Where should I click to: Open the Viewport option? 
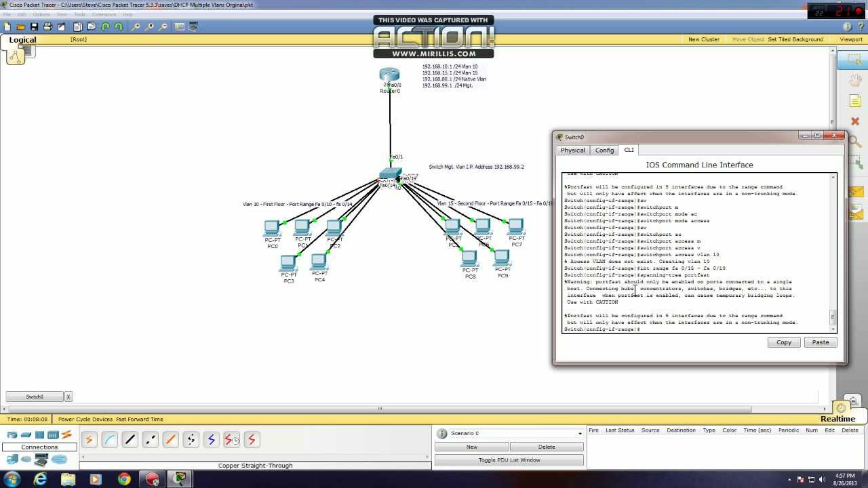click(x=851, y=39)
